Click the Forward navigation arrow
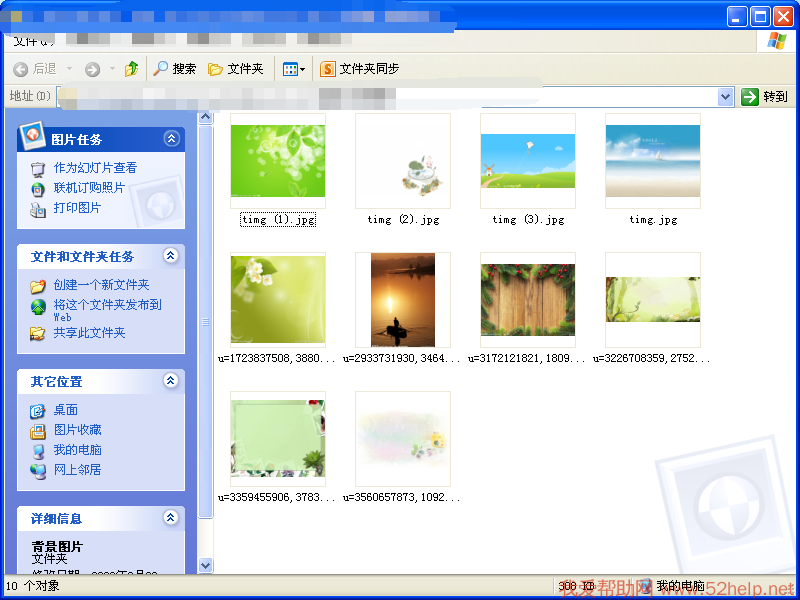The width and height of the screenshot is (800, 600). (x=92, y=69)
